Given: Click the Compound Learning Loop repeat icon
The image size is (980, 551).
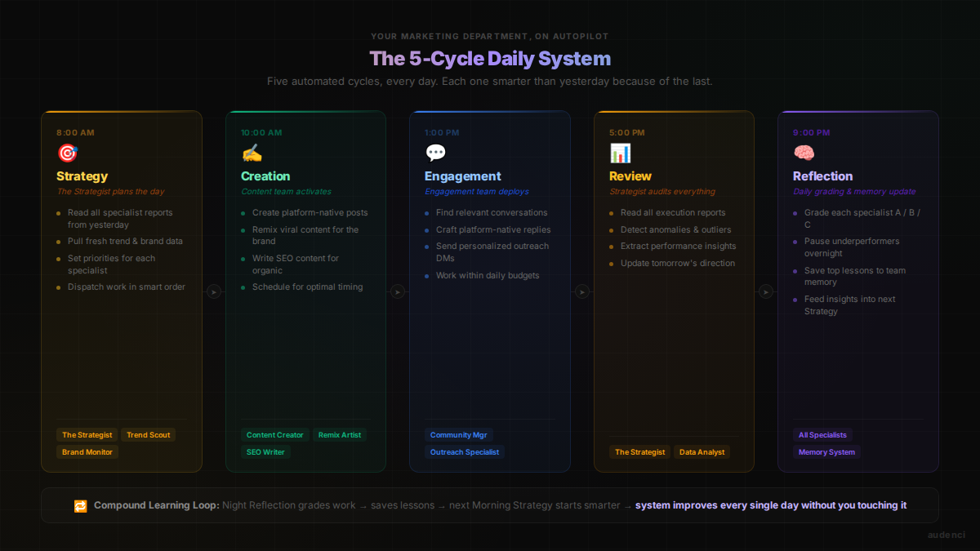Looking at the screenshot, I should [x=80, y=505].
